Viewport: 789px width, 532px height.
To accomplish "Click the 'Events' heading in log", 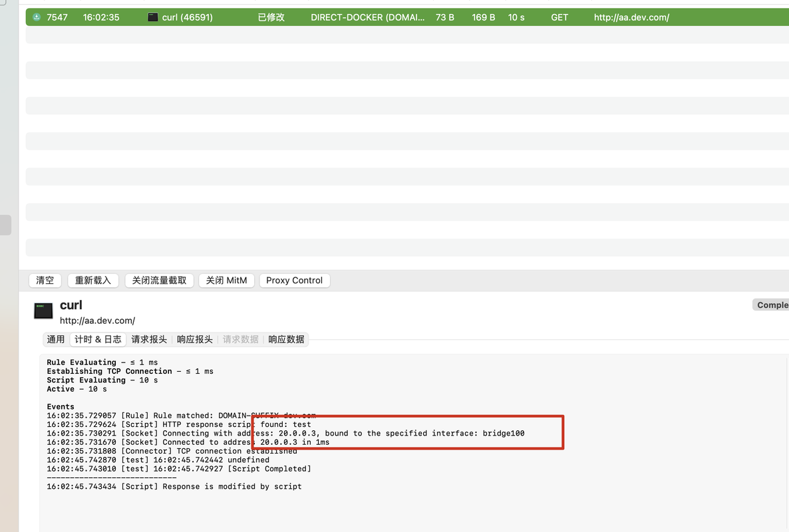I will (x=61, y=407).
